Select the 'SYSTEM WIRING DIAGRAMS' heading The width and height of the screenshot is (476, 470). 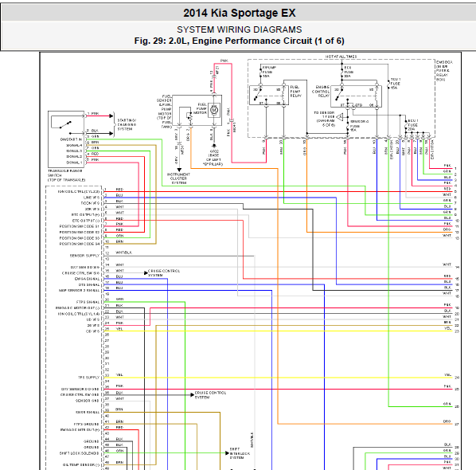coord(240,29)
